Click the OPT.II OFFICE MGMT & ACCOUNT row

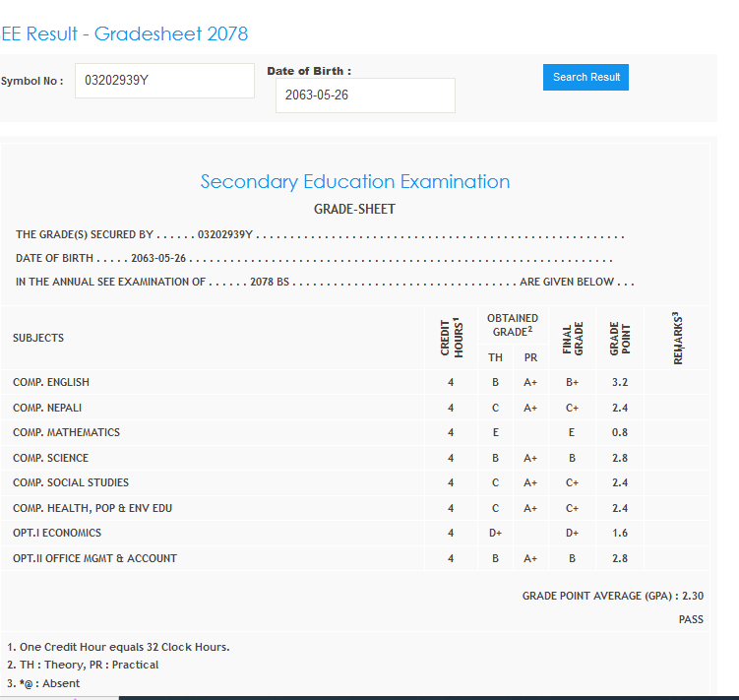(94, 558)
